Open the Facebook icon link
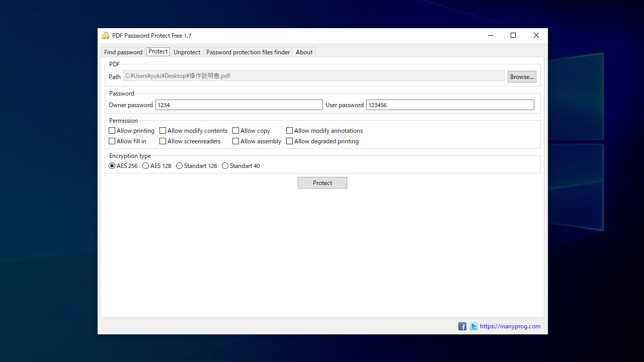 pyautogui.click(x=462, y=326)
